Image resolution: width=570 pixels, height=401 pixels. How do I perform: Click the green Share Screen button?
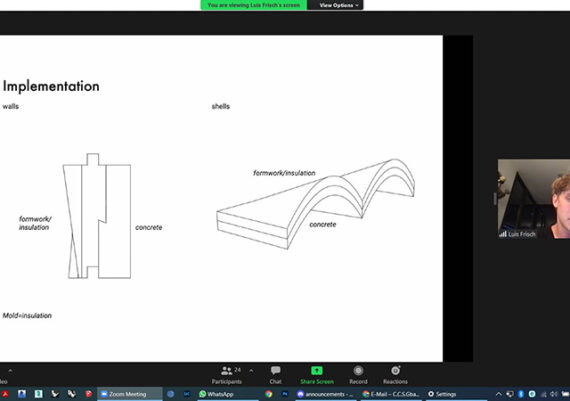coord(317,375)
